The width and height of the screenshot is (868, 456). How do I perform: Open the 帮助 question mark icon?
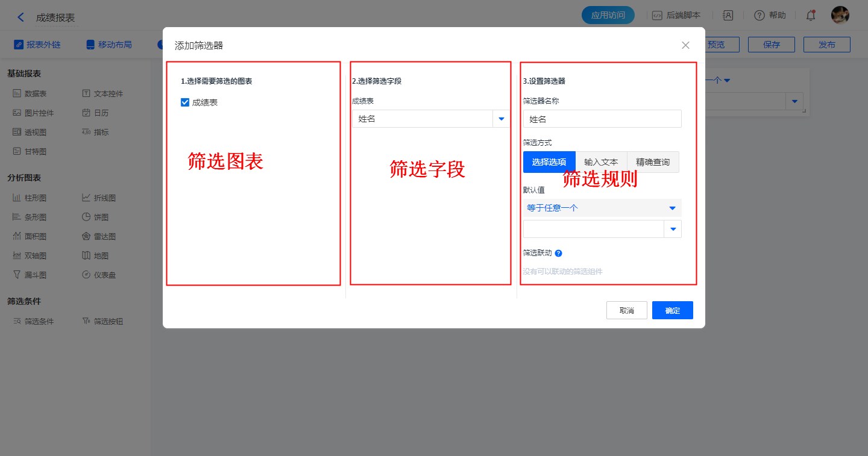pyautogui.click(x=759, y=16)
